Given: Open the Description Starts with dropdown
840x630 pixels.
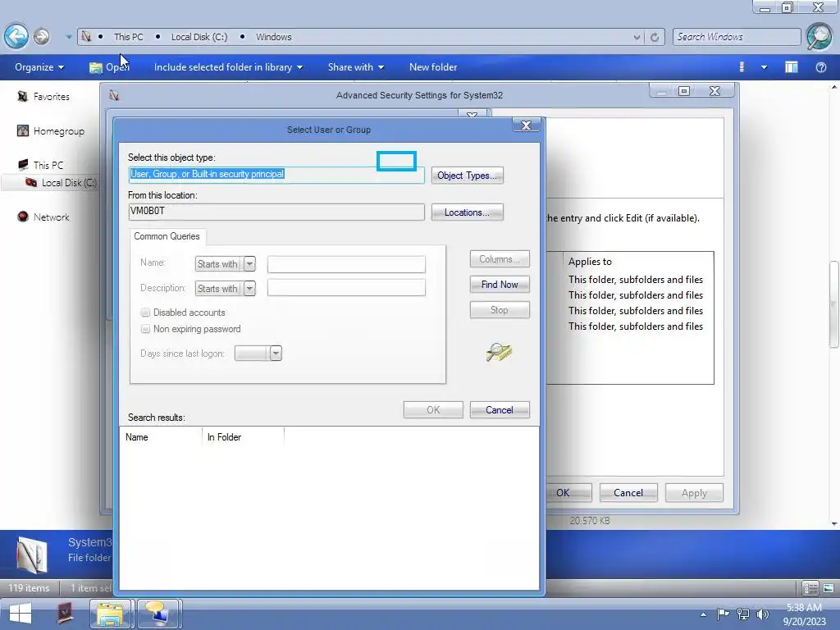Looking at the screenshot, I should pos(249,288).
